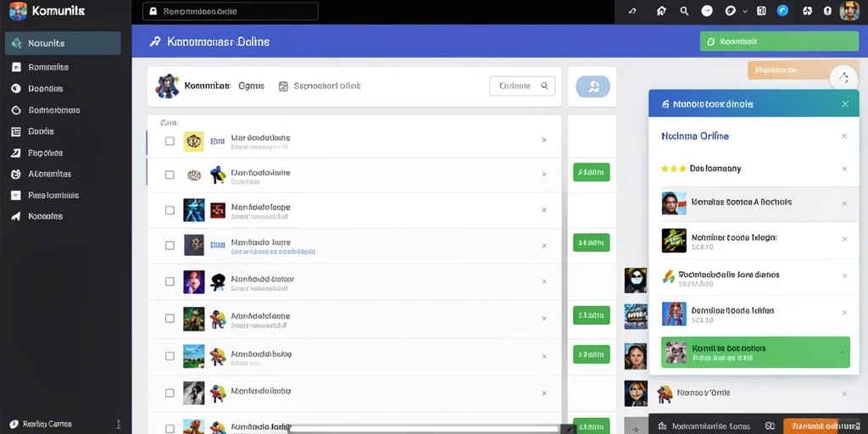Click the Komunita logo in the sidebar header
The width and height of the screenshot is (868, 434).
(x=19, y=11)
